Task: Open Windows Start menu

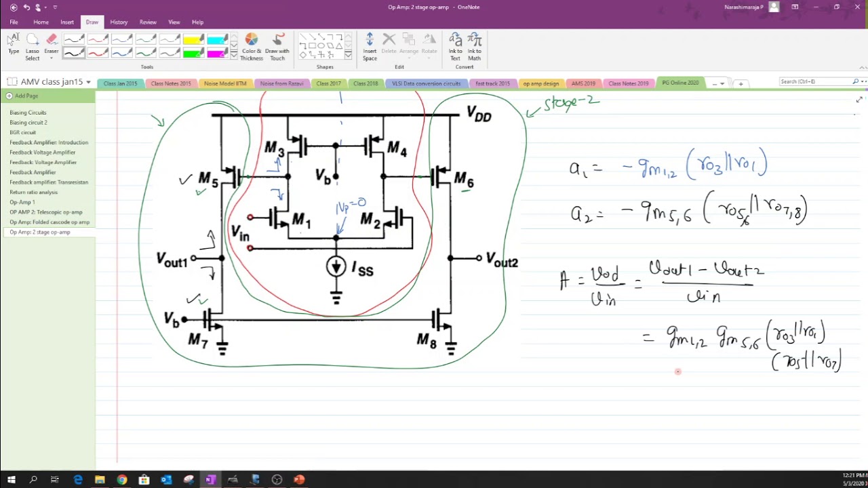Action: pos(11,480)
